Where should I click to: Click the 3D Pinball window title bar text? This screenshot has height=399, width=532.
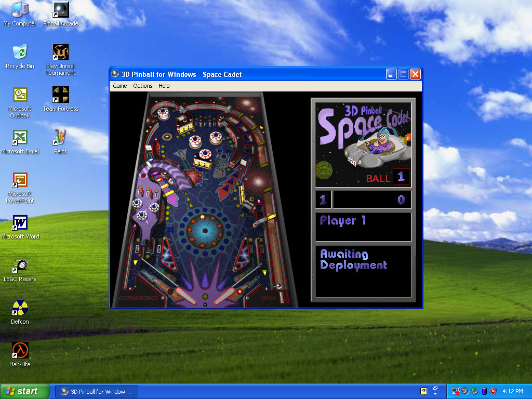181,74
